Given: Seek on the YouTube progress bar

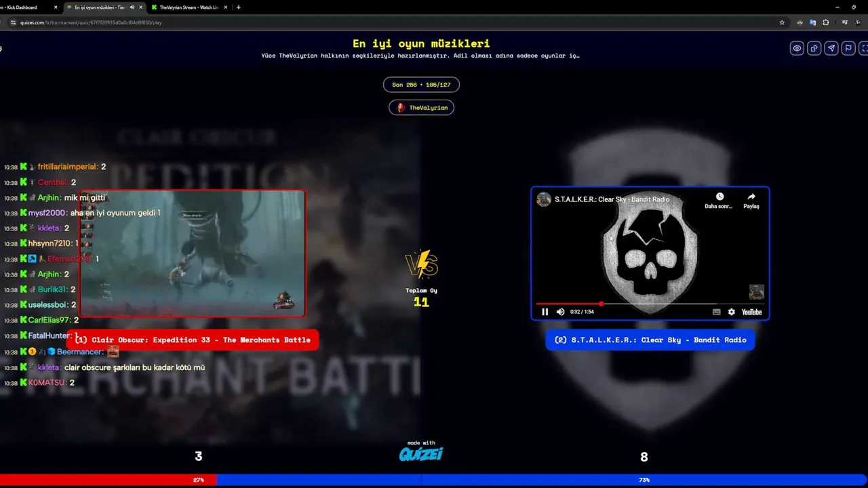Looking at the screenshot, I should [650, 304].
